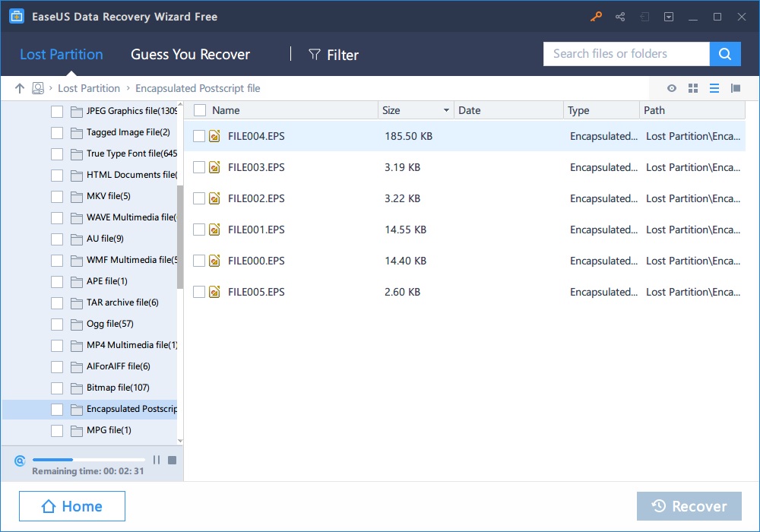
Task: Select the AU file(9) folder
Action: pyautogui.click(x=105, y=239)
